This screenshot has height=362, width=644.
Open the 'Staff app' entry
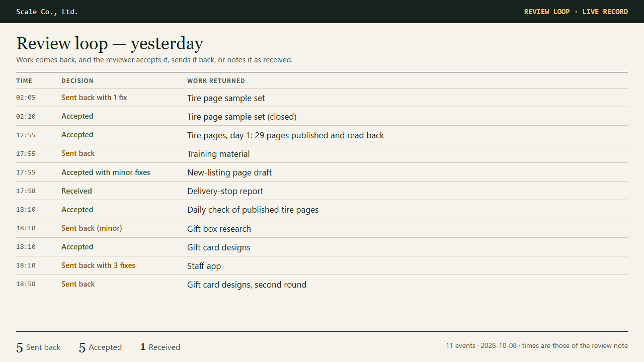[204, 266]
